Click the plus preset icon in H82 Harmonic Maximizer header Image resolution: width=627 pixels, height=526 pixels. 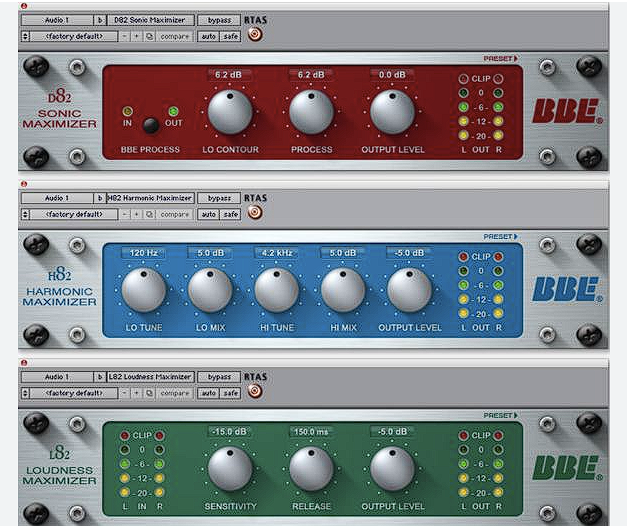(136, 214)
